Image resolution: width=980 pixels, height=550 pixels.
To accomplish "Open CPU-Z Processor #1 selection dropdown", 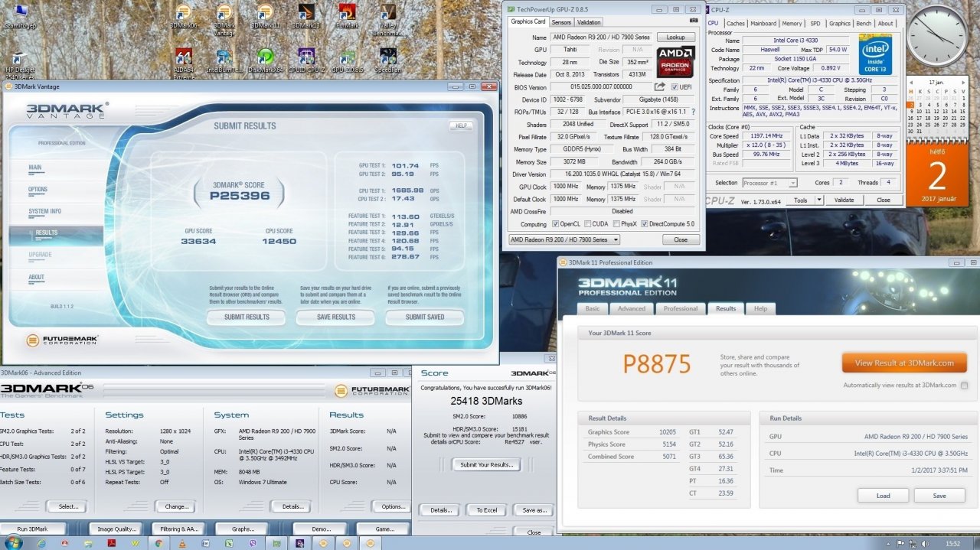I will click(769, 183).
